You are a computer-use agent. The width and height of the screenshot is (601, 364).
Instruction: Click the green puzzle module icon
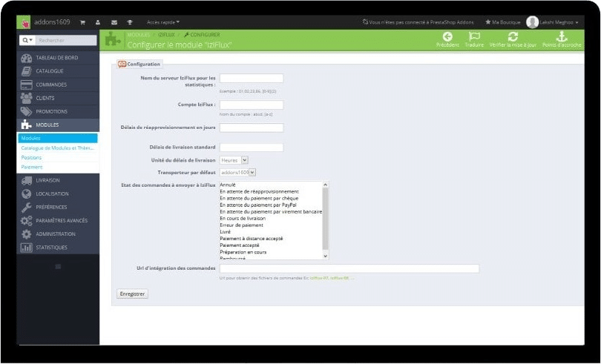112,40
